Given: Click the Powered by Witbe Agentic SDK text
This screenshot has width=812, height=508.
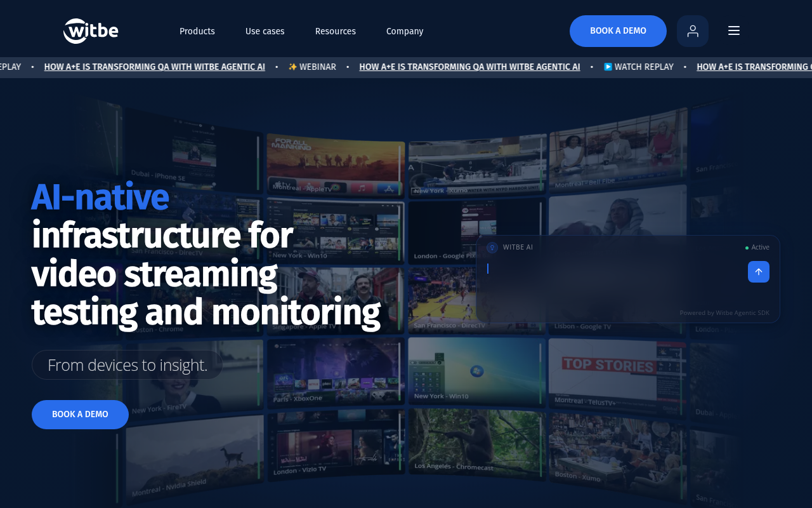Looking at the screenshot, I should pos(724,313).
